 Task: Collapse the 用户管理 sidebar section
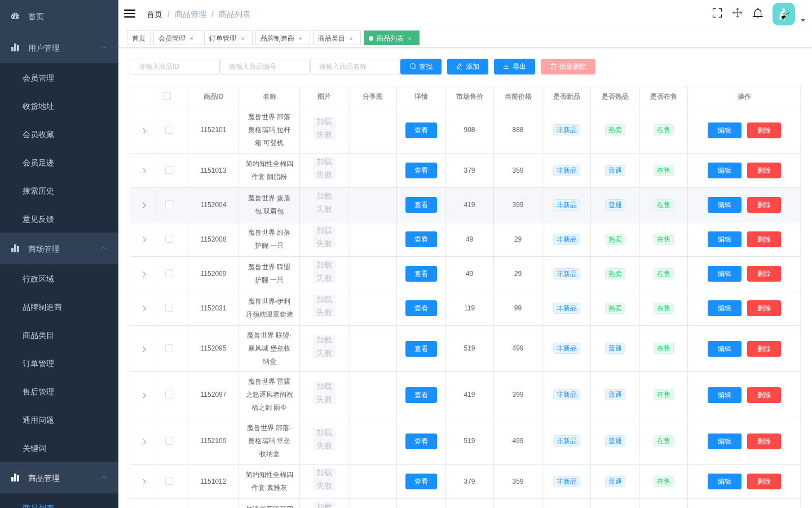[59, 47]
